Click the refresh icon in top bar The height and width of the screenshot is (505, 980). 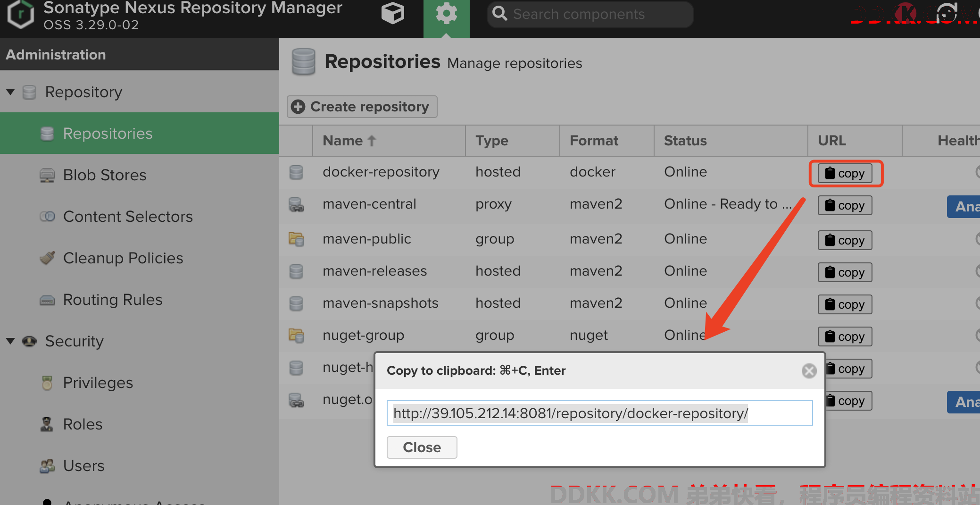point(947,13)
